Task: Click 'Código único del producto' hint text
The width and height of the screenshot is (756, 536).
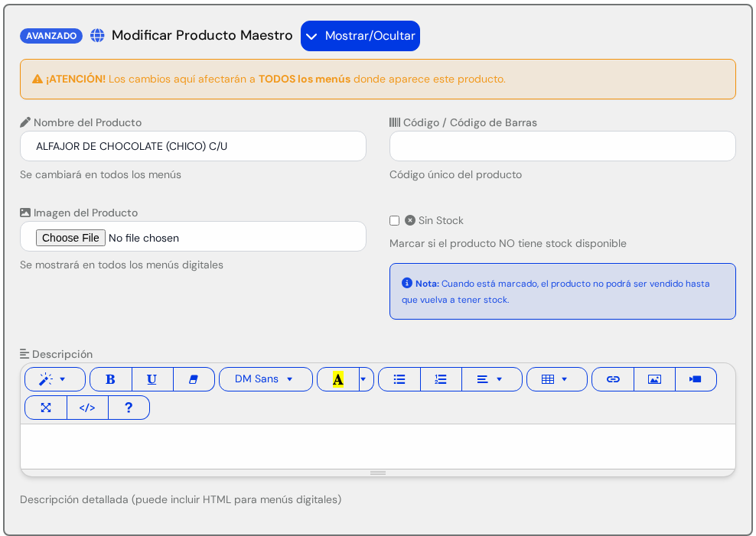Action: point(455,175)
